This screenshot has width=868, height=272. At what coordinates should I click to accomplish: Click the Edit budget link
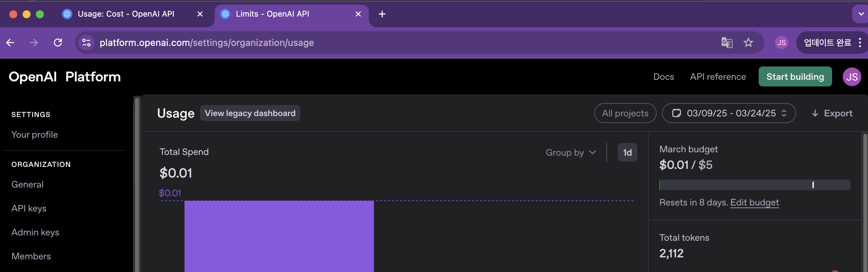[754, 202]
